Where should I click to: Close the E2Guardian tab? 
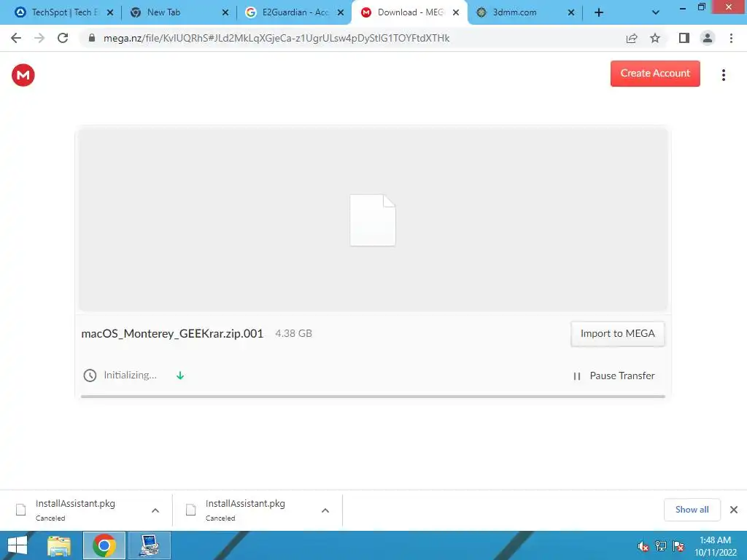point(341,13)
